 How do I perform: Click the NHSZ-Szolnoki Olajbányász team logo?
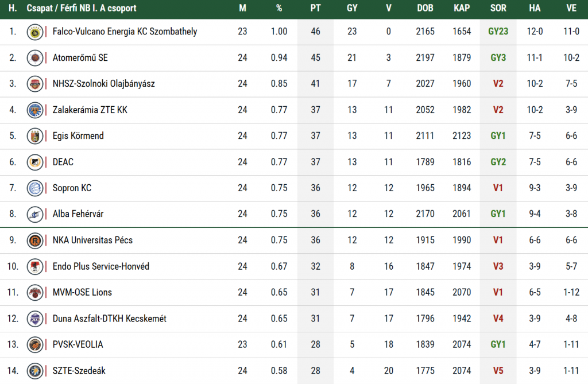[35, 84]
